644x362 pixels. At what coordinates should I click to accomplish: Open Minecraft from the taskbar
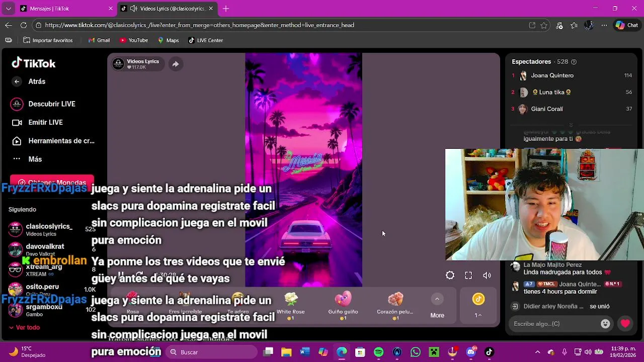434,352
